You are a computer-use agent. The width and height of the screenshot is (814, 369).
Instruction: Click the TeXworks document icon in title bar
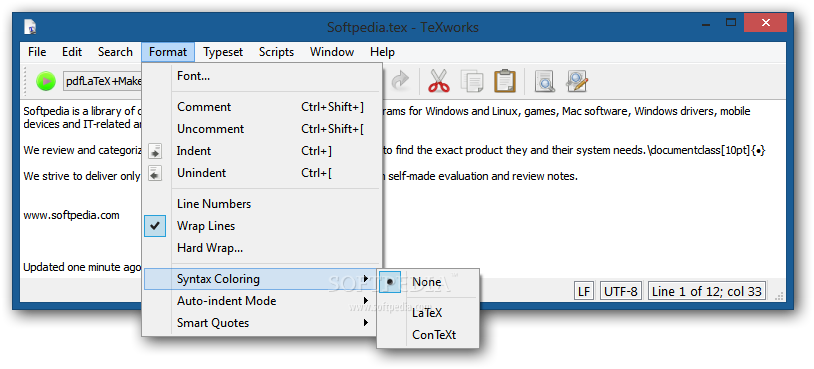31,27
